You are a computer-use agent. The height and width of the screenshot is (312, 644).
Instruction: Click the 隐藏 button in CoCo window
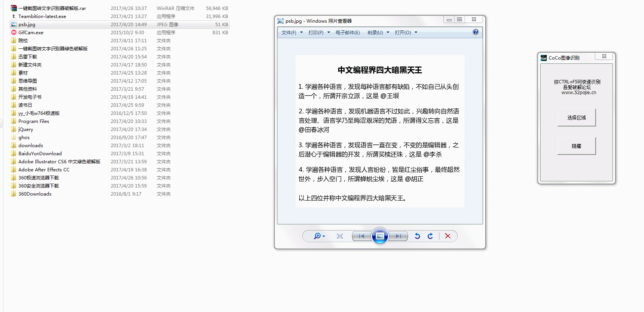pos(576,146)
